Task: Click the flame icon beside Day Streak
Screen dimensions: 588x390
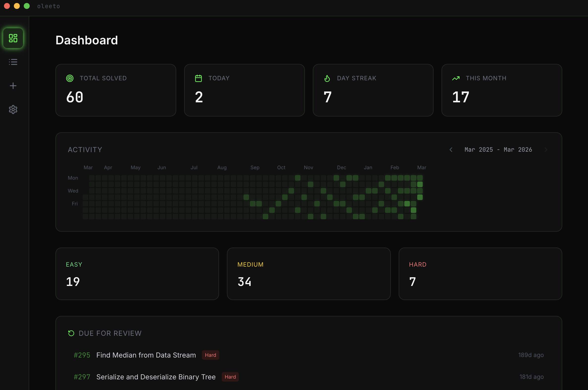Action: tap(327, 78)
